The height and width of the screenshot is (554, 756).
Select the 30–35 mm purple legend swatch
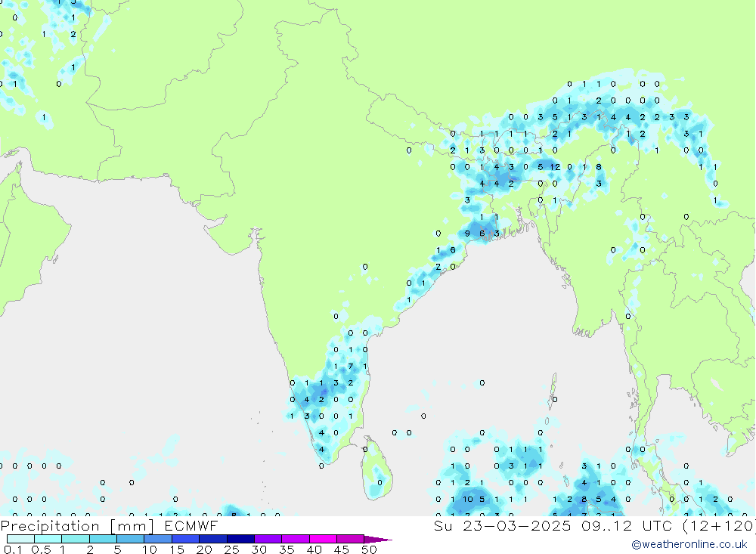[x=268, y=539]
